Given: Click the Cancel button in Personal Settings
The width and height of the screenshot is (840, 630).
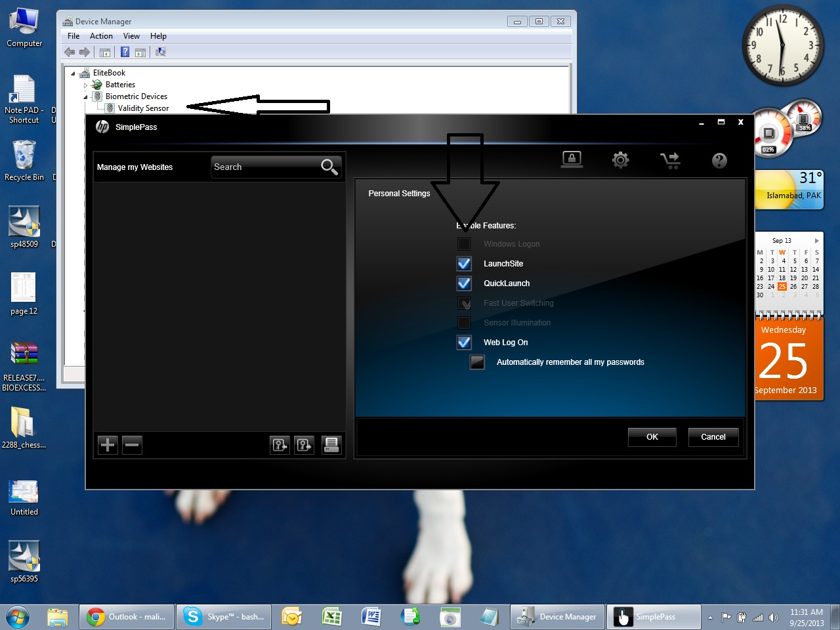Looking at the screenshot, I should [713, 437].
